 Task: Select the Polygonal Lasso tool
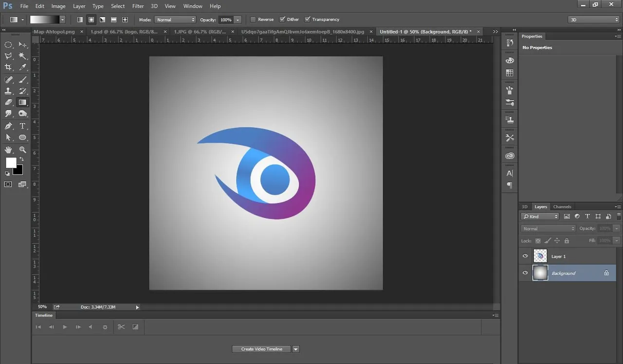[8, 56]
